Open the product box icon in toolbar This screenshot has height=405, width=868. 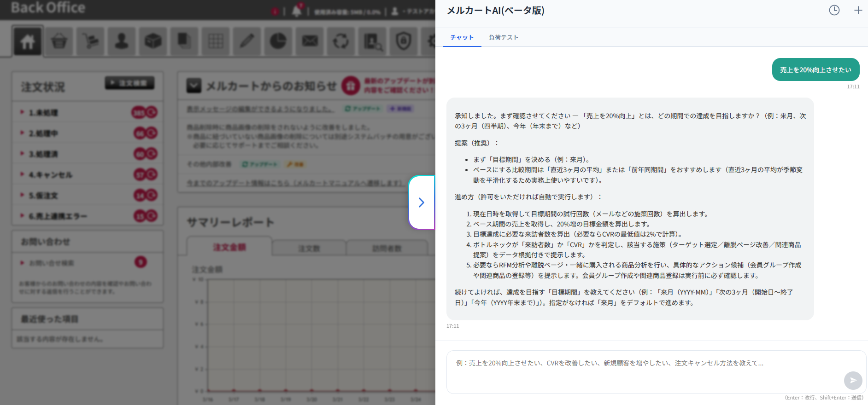pos(153,41)
